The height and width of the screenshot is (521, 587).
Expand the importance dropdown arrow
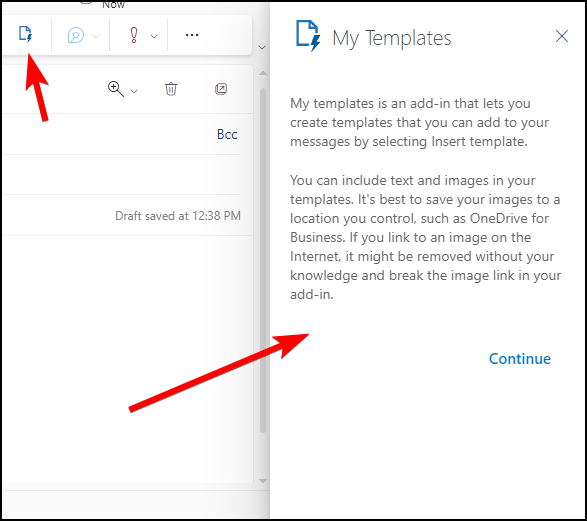[154, 36]
